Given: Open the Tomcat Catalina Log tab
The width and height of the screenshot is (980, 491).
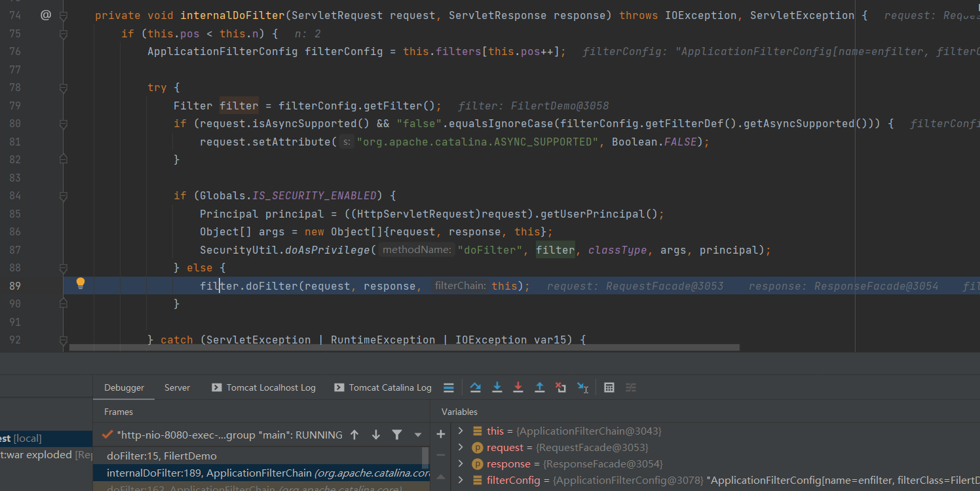Looking at the screenshot, I should (383, 387).
